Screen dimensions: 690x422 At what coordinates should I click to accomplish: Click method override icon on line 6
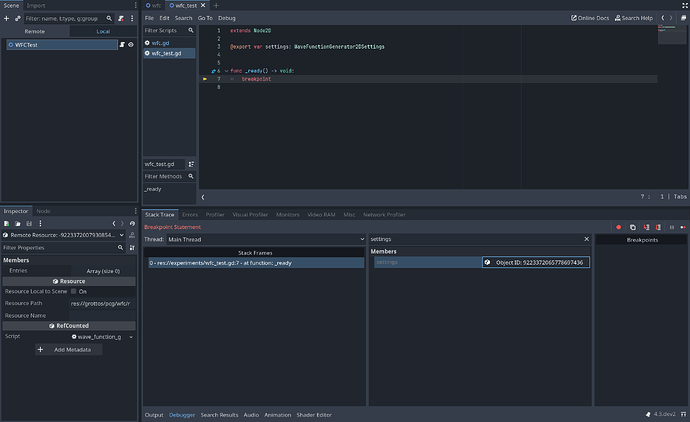[x=213, y=71]
